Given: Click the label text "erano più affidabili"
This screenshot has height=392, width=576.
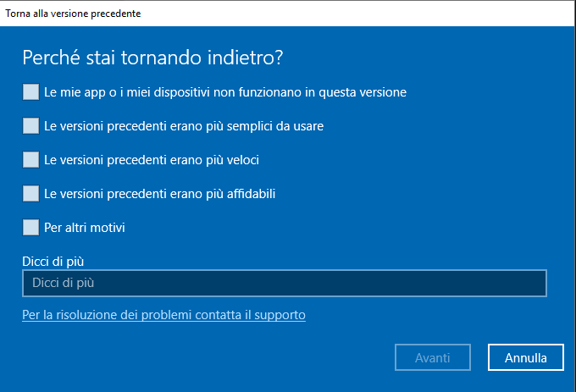Looking at the screenshot, I should pyautogui.click(x=221, y=193).
